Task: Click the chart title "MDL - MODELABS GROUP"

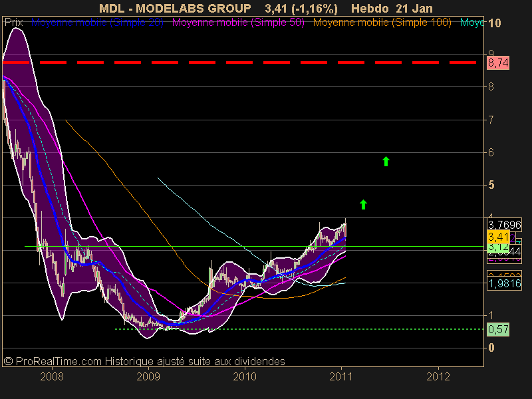Action: click(175, 9)
